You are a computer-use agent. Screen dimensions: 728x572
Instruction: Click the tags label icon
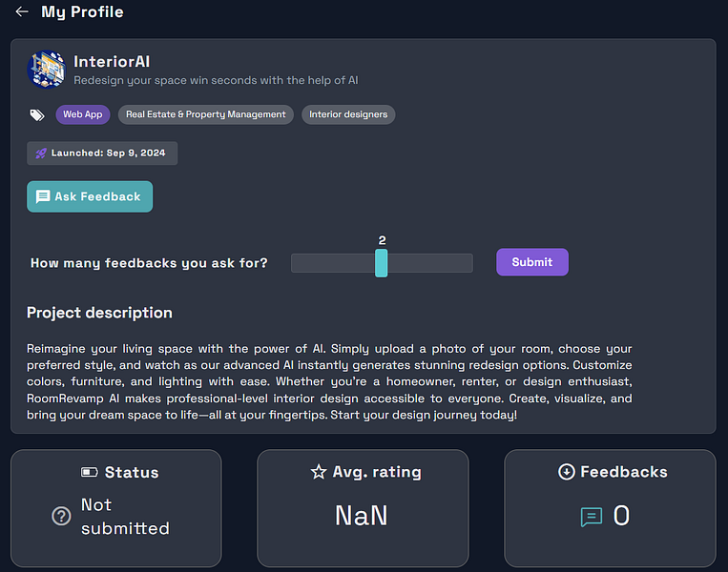(37, 114)
